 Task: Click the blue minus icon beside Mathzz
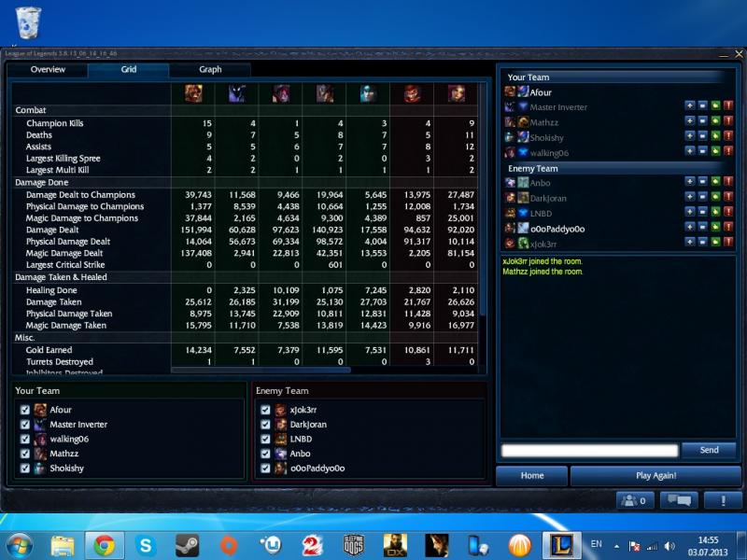coord(702,121)
